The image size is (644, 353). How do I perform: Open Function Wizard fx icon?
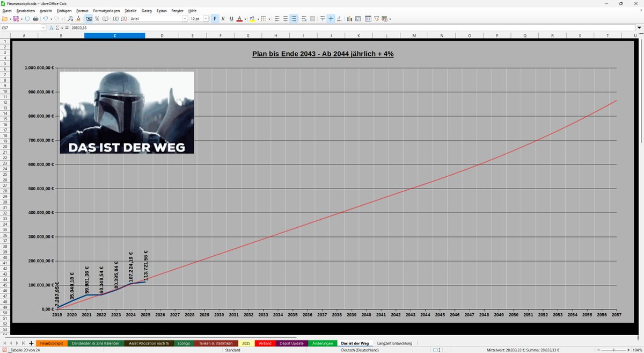point(52,27)
